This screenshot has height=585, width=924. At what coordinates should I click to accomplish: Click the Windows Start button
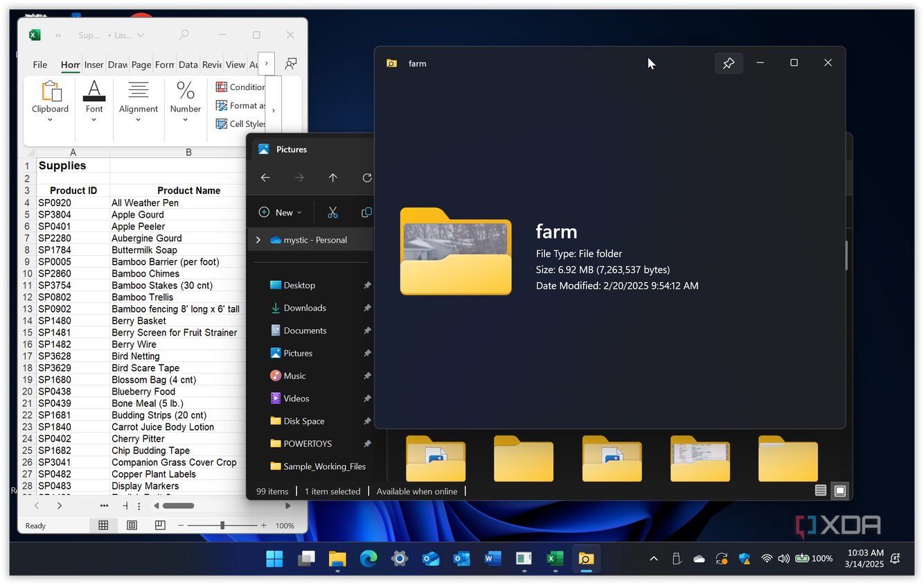[274, 559]
